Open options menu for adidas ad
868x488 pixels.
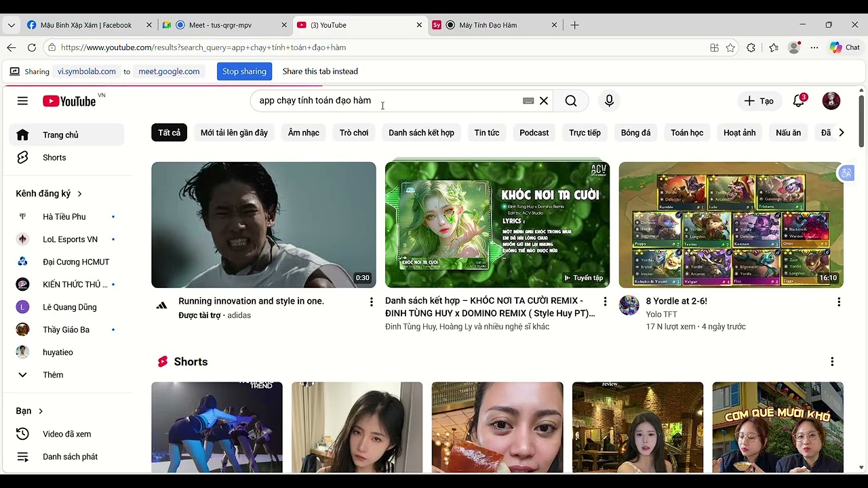click(x=371, y=302)
